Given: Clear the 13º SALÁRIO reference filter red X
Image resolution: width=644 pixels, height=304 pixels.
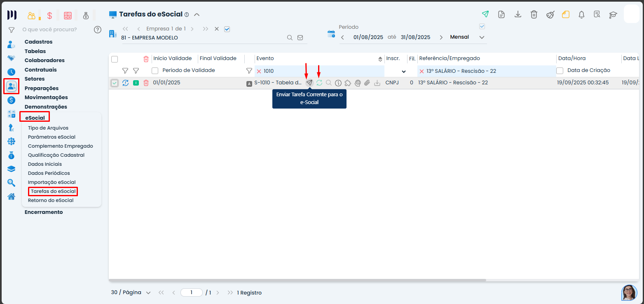Looking at the screenshot, I should click(422, 71).
